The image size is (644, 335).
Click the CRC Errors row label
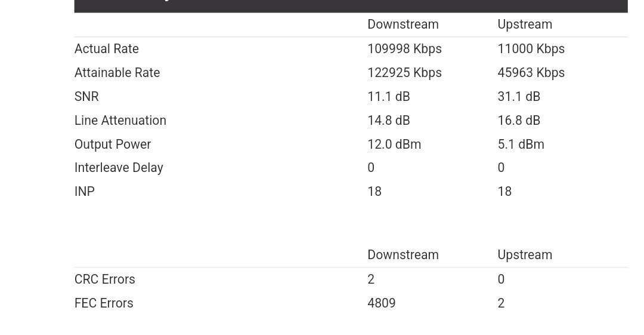pyautogui.click(x=105, y=279)
